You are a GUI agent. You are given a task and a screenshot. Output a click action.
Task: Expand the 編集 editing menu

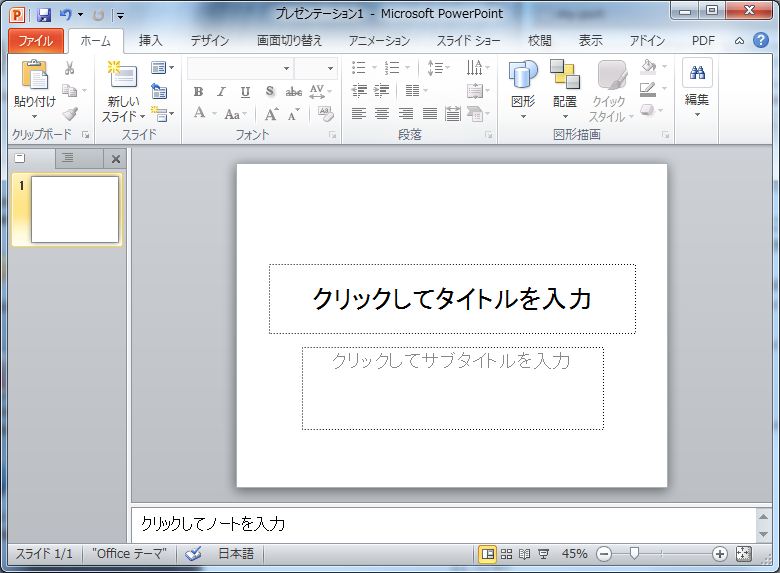(x=697, y=88)
